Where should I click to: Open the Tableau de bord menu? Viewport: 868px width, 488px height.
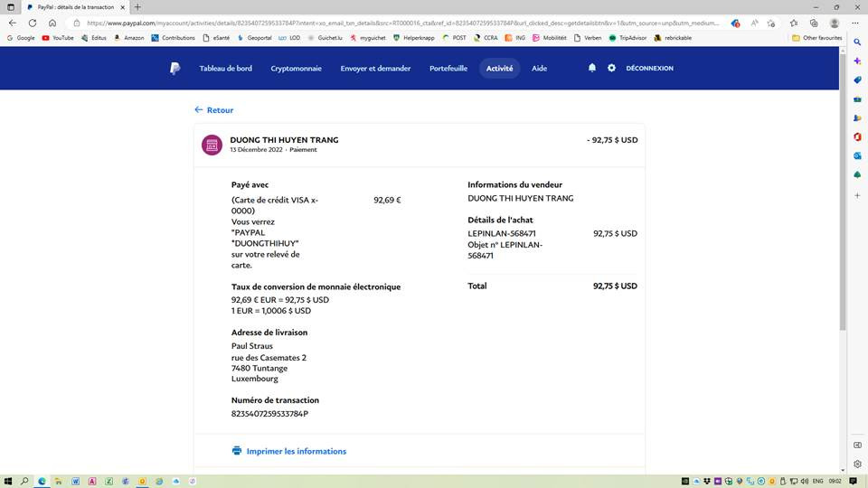(226, 69)
